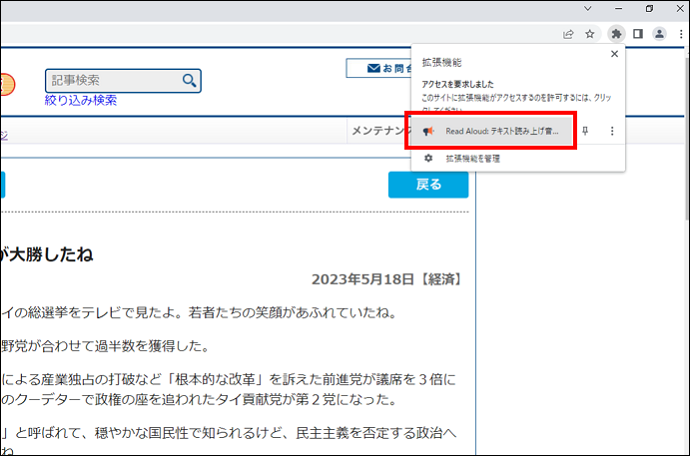Open the user profile avatar
Screen dimensions: 690x456
click(659, 33)
